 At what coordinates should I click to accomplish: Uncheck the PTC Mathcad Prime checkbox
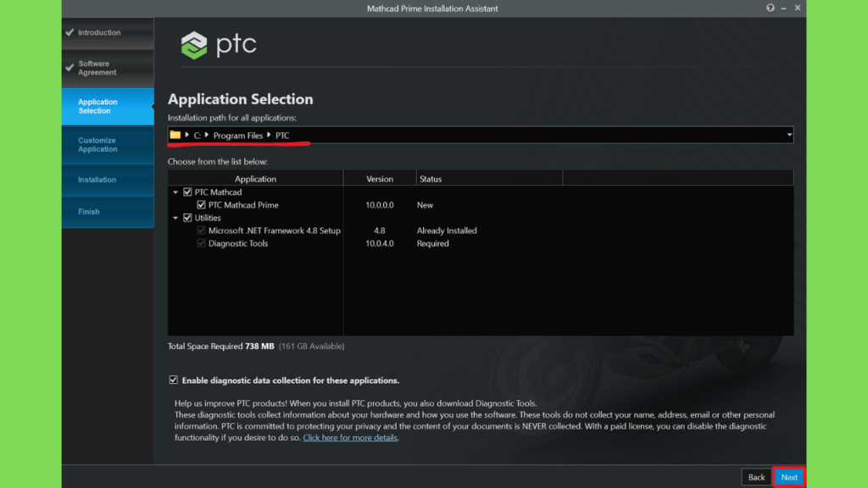(201, 205)
